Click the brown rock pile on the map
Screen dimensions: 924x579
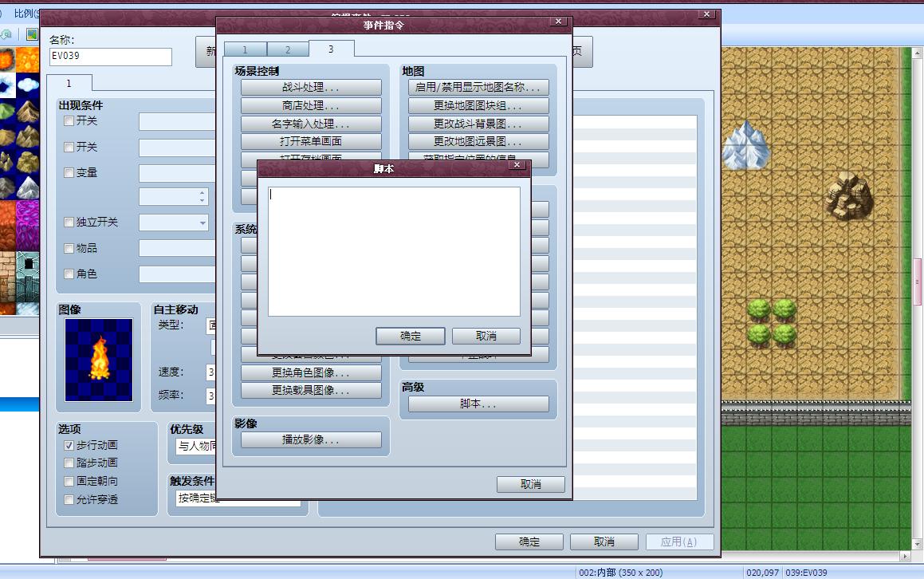tap(849, 195)
